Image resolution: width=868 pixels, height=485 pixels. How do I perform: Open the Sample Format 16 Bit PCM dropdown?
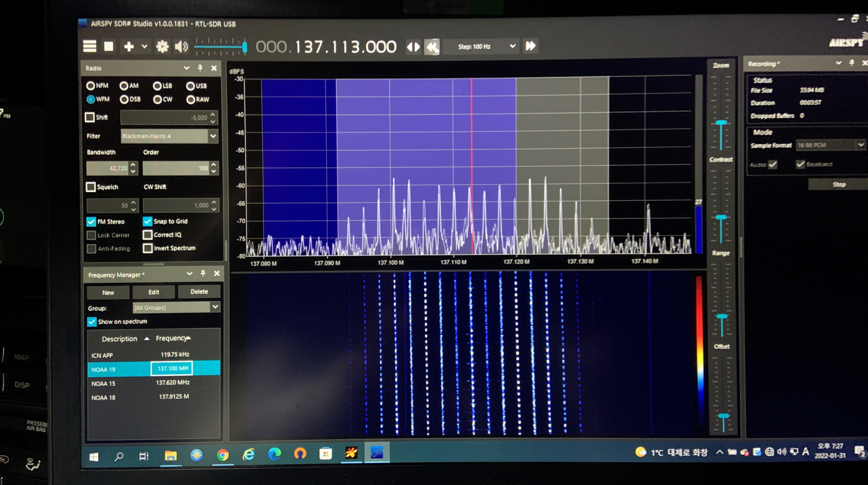point(830,145)
